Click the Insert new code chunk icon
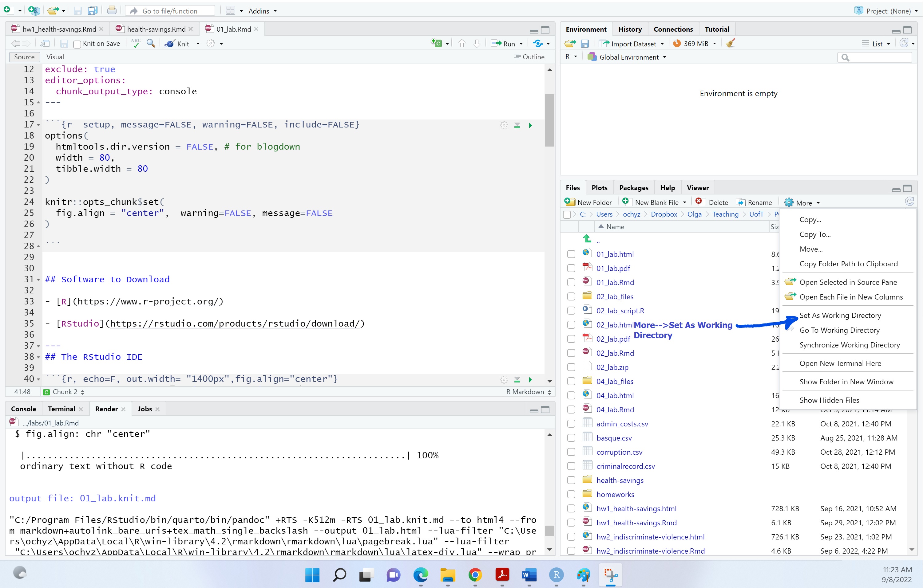 pyautogui.click(x=436, y=43)
